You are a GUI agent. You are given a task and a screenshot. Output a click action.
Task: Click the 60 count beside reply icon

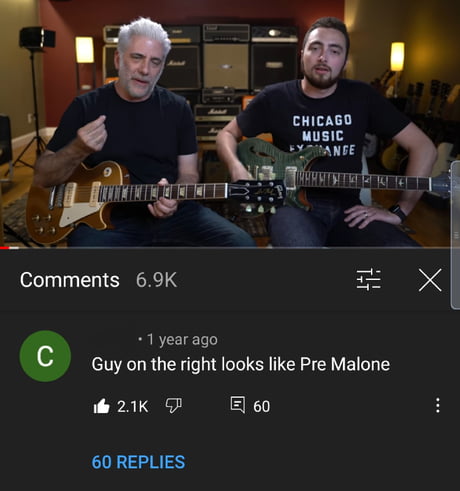tap(261, 406)
